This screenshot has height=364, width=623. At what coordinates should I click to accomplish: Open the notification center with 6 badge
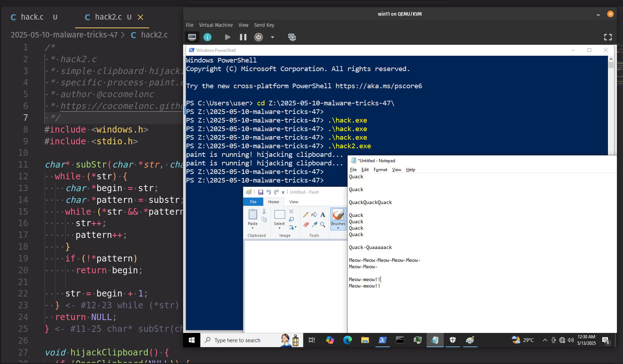click(x=605, y=340)
